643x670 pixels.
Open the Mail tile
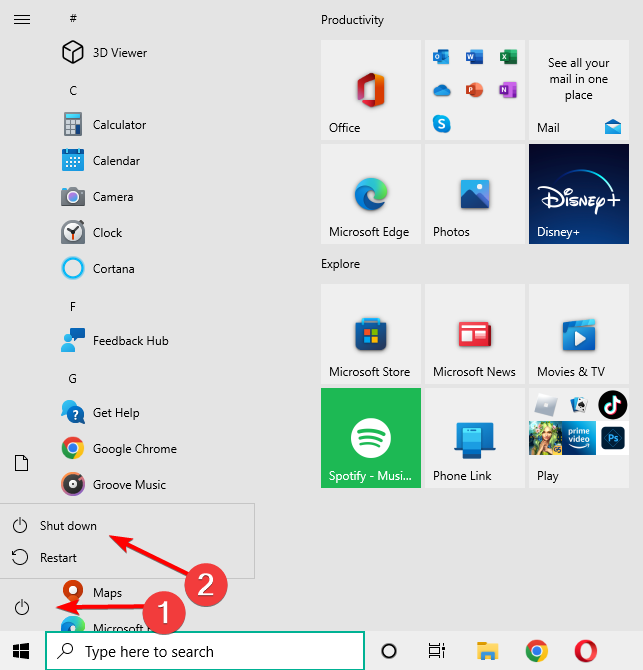[x=579, y=90]
